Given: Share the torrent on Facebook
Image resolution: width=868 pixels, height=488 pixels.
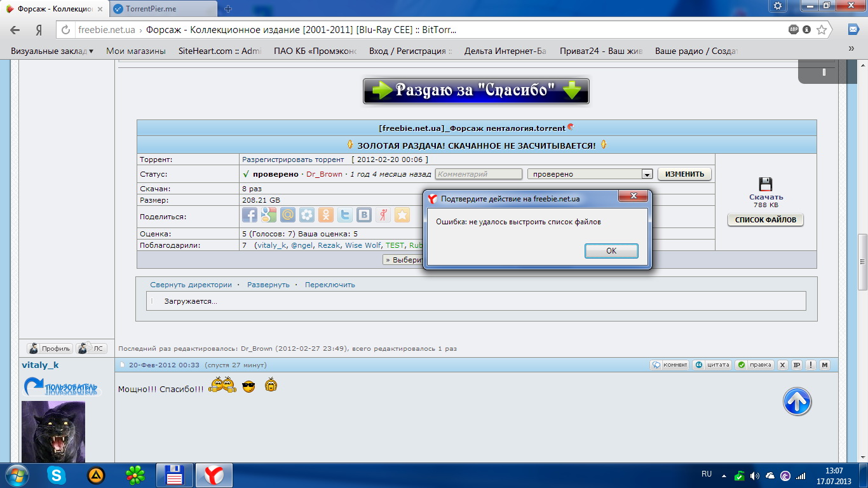Looking at the screenshot, I should pyautogui.click(x=250, y=215).
